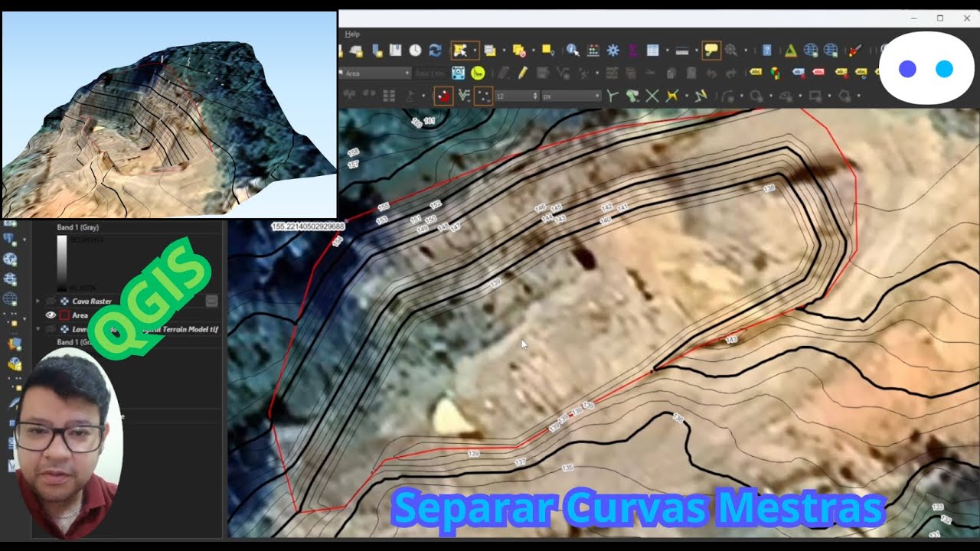The height and width of the screenshot is (551, 980).
Task: Hide the Area layer eye toggle
Action: [51, 315]
